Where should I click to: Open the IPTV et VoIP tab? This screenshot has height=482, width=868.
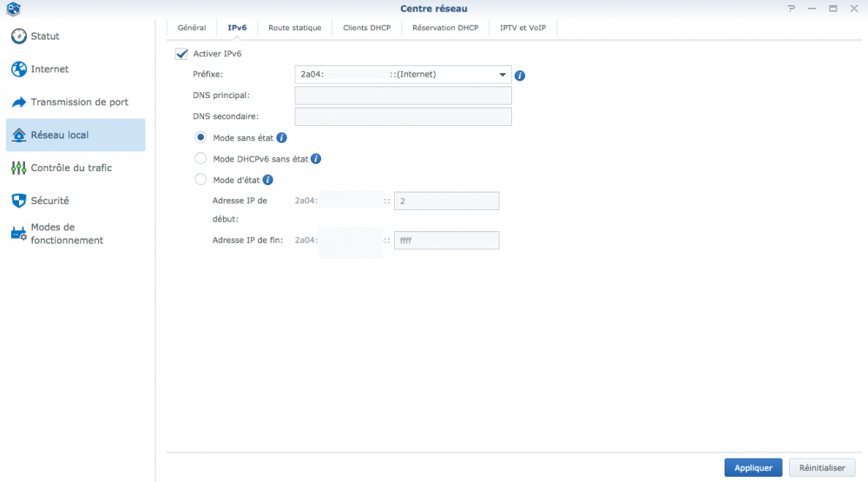pos(523,28)
